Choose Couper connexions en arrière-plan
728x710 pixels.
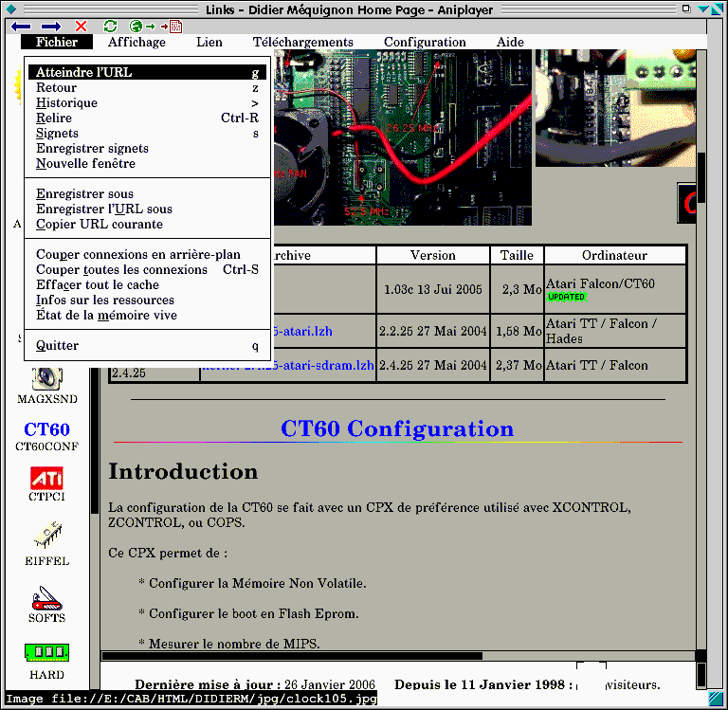click(147, 254)
